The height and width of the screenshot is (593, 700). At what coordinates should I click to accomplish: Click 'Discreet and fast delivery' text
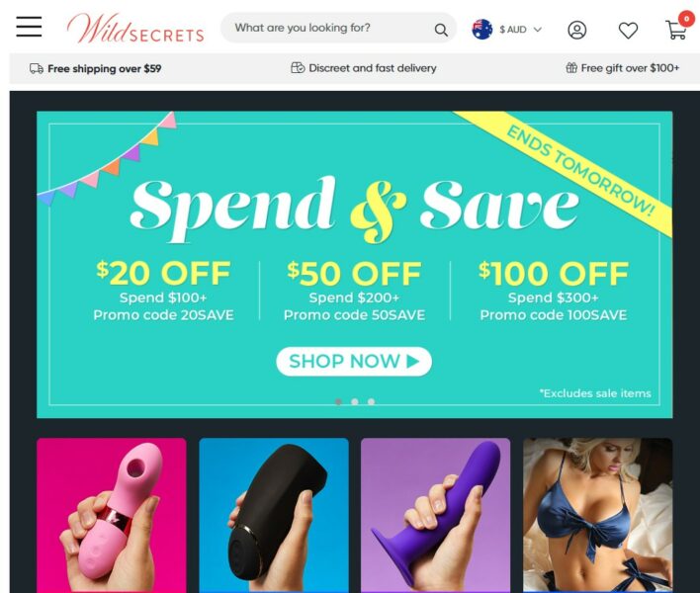coord(373,68)
